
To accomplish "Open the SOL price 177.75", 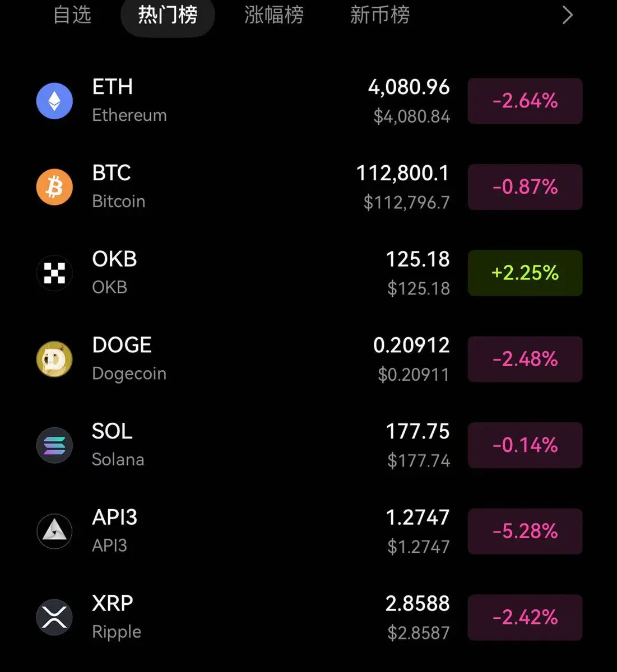I will click(417, 432).
